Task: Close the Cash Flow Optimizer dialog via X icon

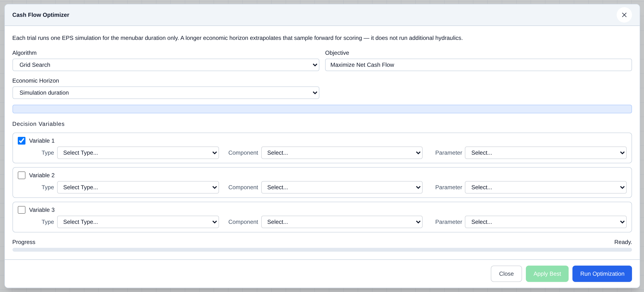Action: point(624,15)
